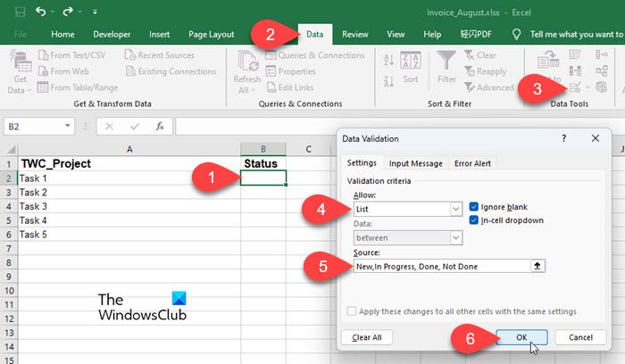Screen dimensions: 625x364
Task: Open the Error Alert tab
Action: pyautogui.click(x=473, y=163)
